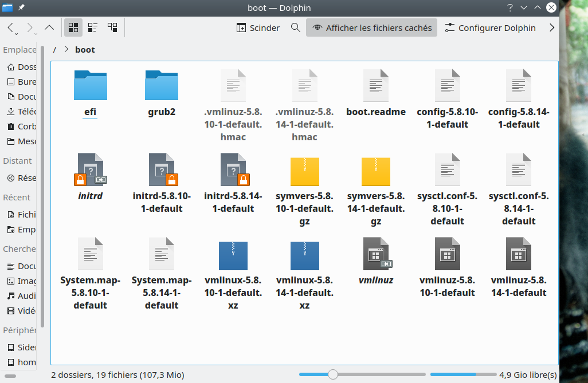Click the root slash in the breadcrumb
The width and height of the screenshot is (588, 383).
[55, 50]
